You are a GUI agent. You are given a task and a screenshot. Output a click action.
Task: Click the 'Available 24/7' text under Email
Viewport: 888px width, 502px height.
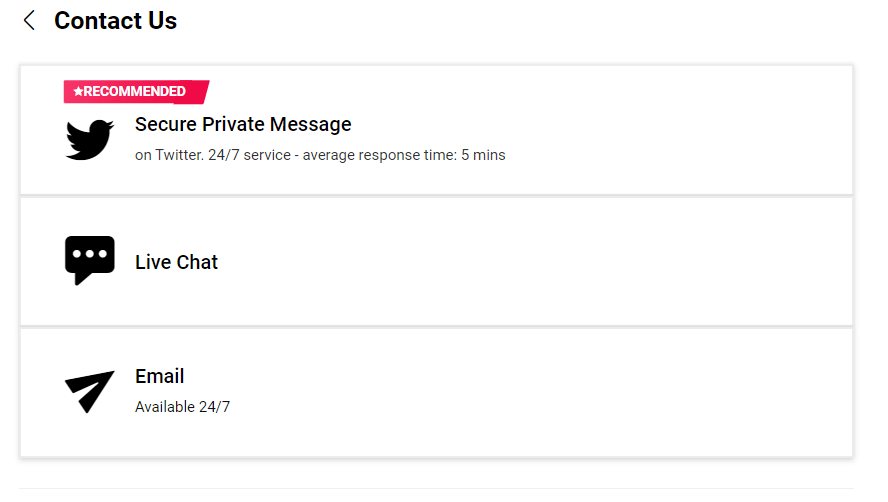[182, 407]
